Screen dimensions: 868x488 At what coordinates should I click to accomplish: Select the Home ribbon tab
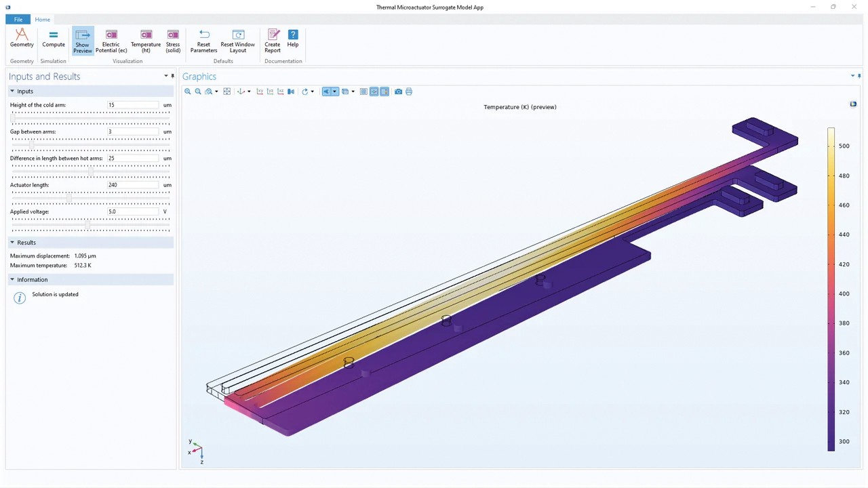click(x=42, y=19)
